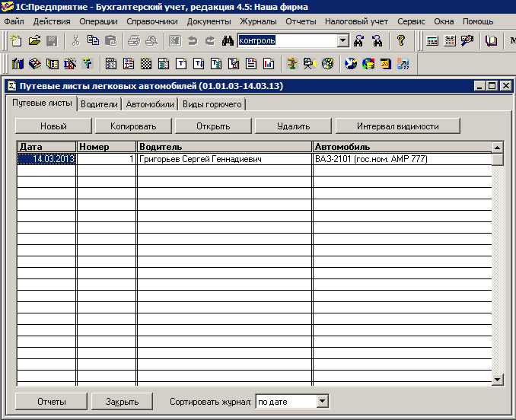Image resolution: width=516 pixels, height=420 pixels.
Task: Open the calendar grid icon
Action: 450,41
